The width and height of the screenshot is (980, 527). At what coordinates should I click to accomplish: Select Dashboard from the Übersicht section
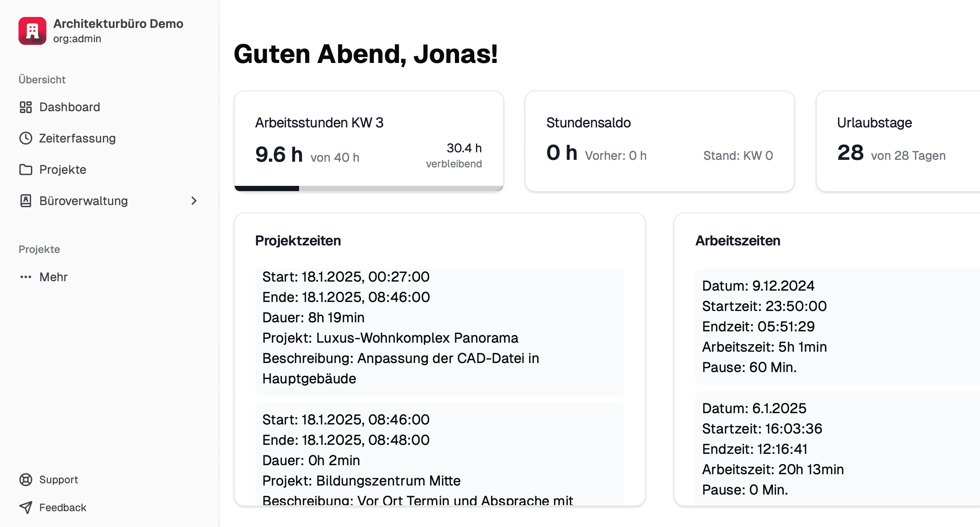(x=69, y=107)
